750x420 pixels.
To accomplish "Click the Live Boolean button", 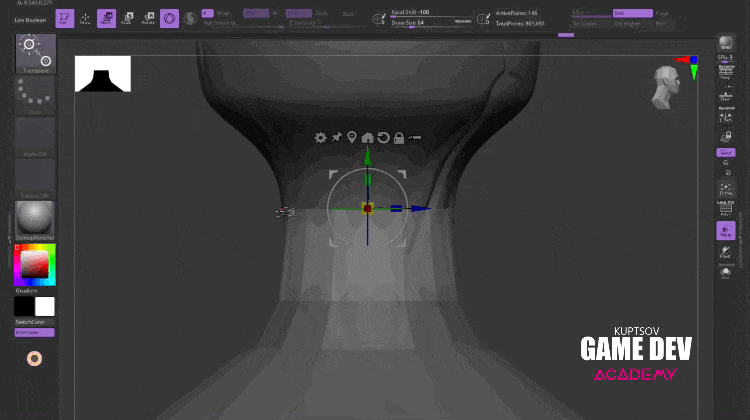I will click(30, 20).
